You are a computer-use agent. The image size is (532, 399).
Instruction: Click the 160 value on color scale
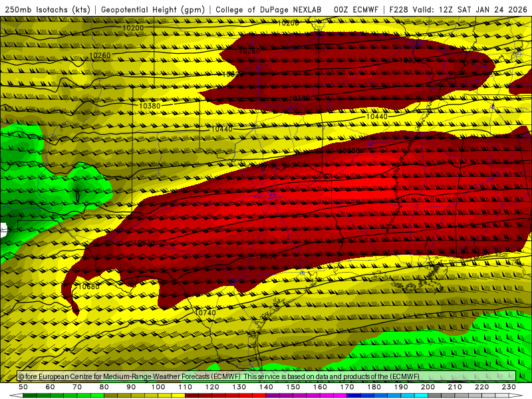pos(320,387)
